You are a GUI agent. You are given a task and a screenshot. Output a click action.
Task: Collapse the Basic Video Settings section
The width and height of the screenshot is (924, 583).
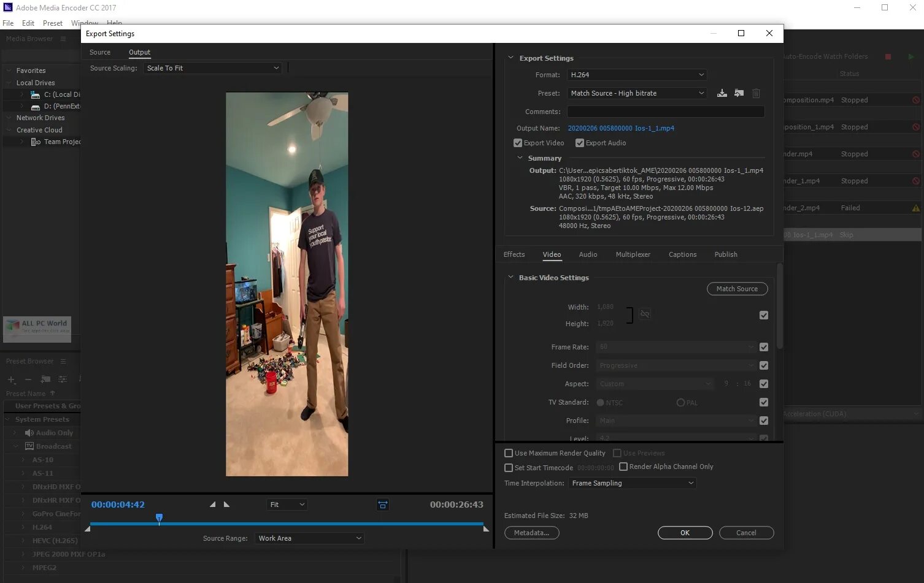pyautogui.click(x=510, y=277)
